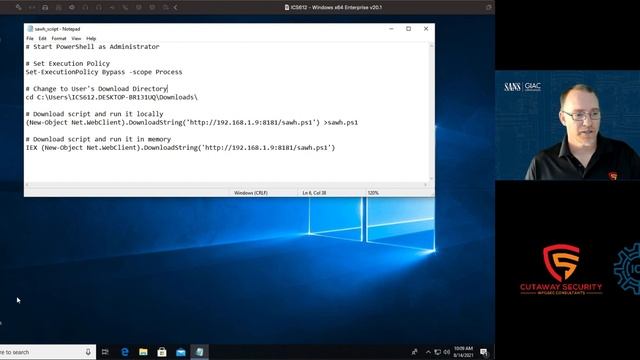Open the volume icon in the system tray

(x=447, y=352)
